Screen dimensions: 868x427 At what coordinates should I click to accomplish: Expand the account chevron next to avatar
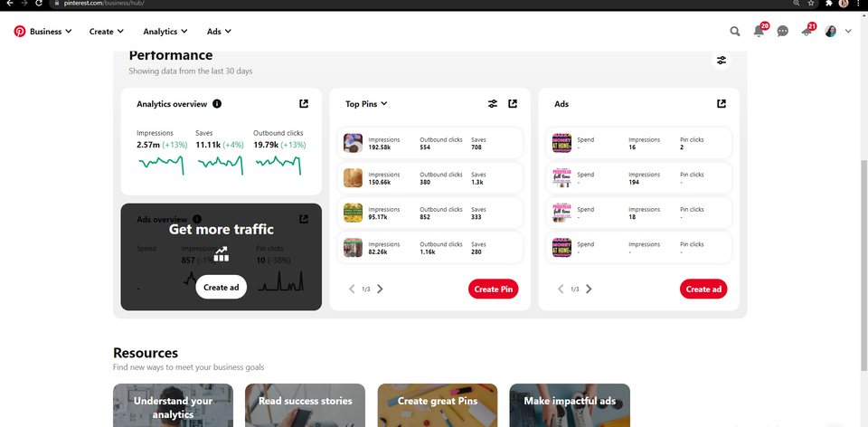pyautogui.click(x=848, y=32)
